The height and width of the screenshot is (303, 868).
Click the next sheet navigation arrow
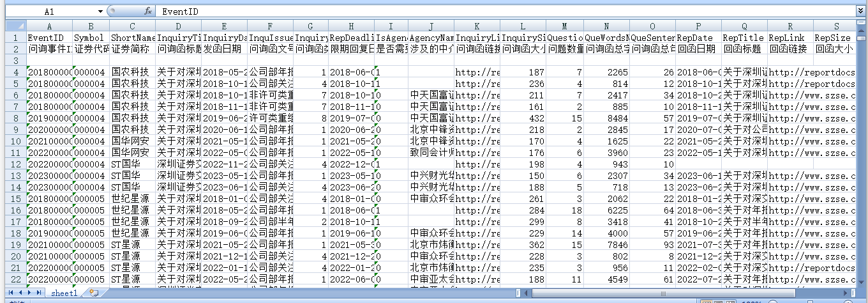(x=29, y=293)
